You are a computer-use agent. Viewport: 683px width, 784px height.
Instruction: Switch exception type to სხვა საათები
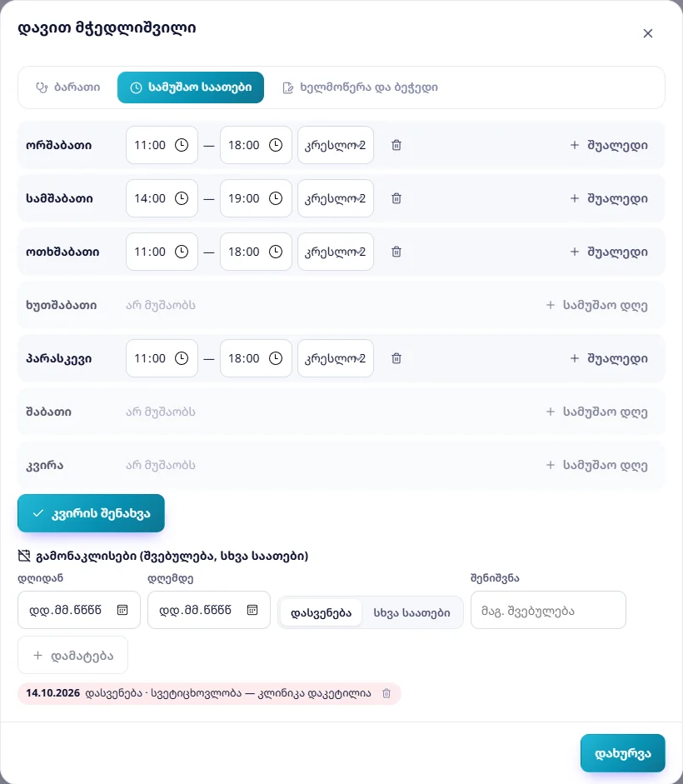pyautogui.click(x=411, y=612)
